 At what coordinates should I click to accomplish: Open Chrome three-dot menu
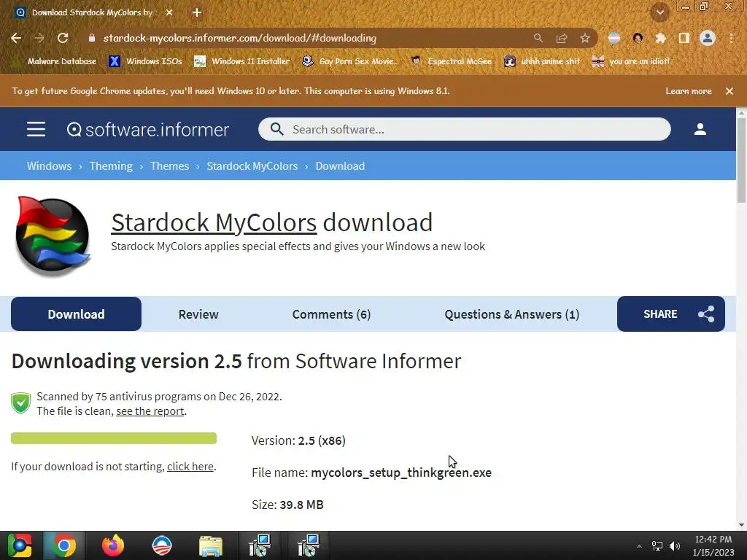[x=731, y=38]
